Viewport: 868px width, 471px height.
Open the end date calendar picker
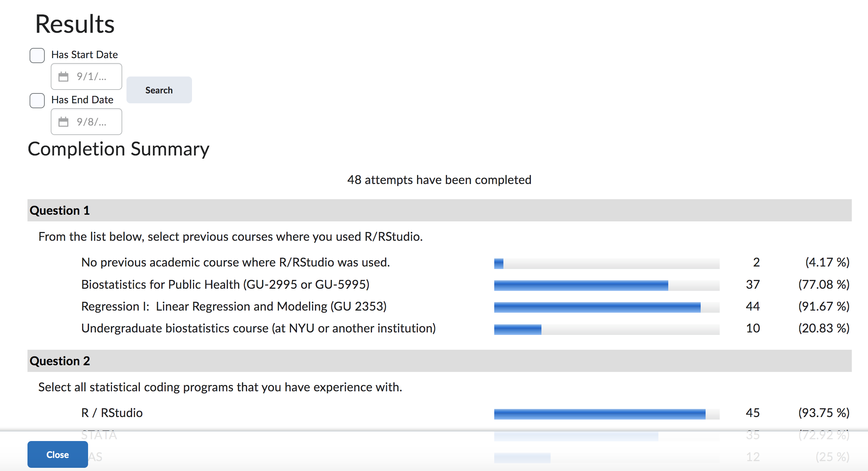coord(64,122)
